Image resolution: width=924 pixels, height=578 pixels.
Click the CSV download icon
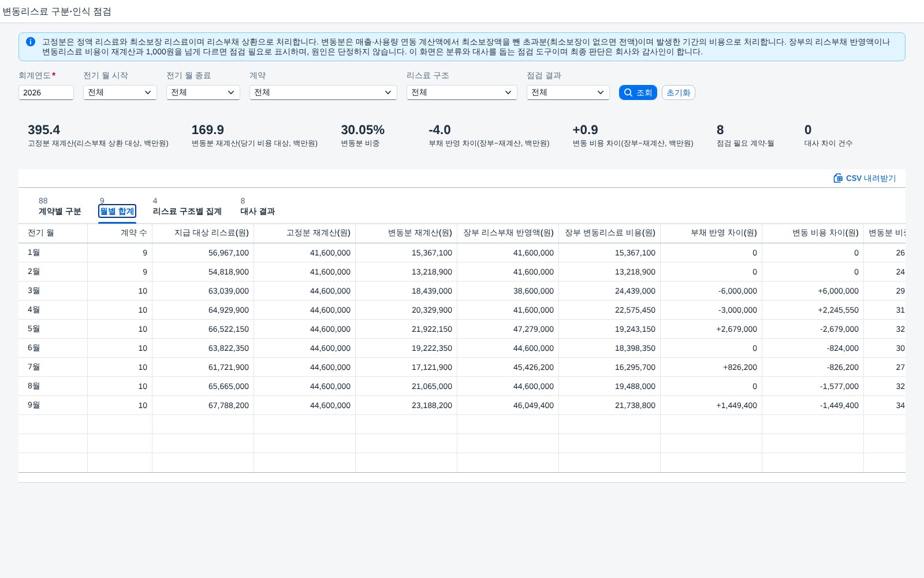pyautogui.click(x=838, y=178)
